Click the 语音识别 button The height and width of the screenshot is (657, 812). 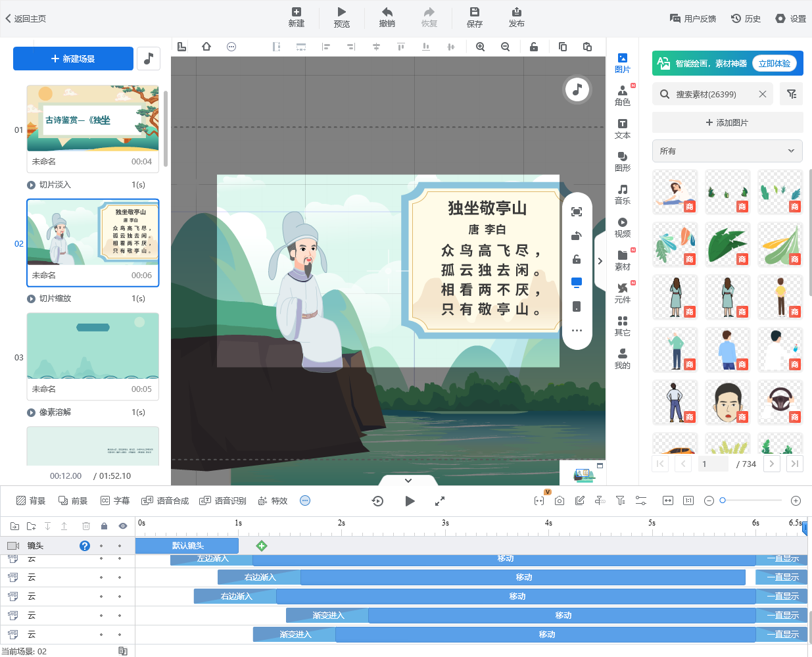223,500
